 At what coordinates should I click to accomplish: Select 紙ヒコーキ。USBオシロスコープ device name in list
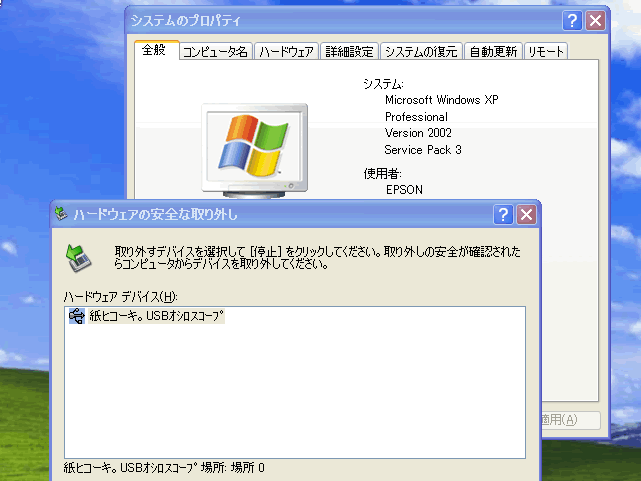point(157,317)
